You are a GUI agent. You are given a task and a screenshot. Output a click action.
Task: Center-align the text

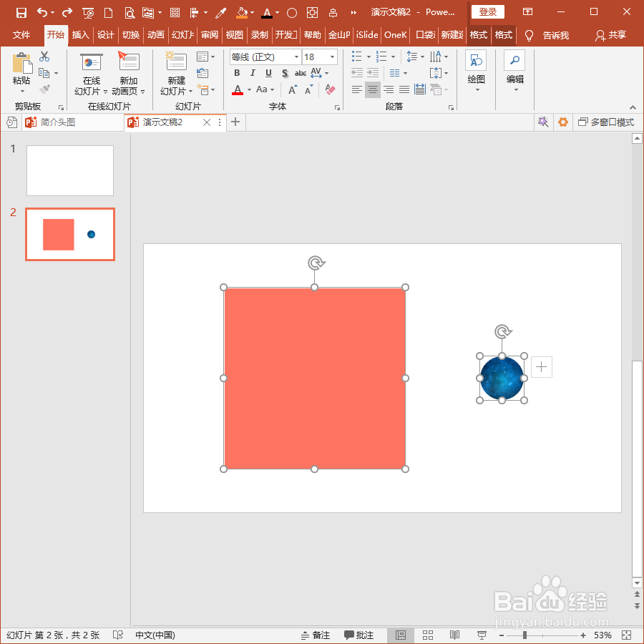[373, 89]
